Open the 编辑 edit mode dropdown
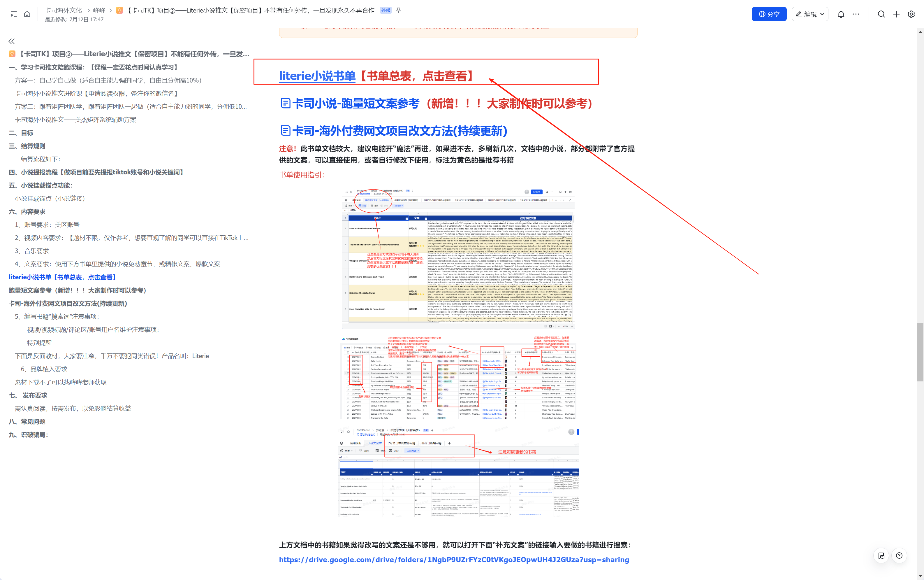The width and height of the screenshot is (924, 580). (x=810, y=14)
